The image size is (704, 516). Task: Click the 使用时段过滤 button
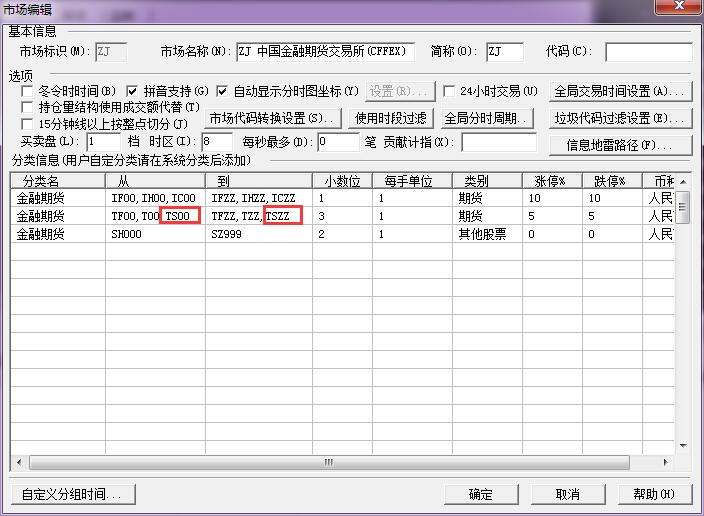(390, 118)
